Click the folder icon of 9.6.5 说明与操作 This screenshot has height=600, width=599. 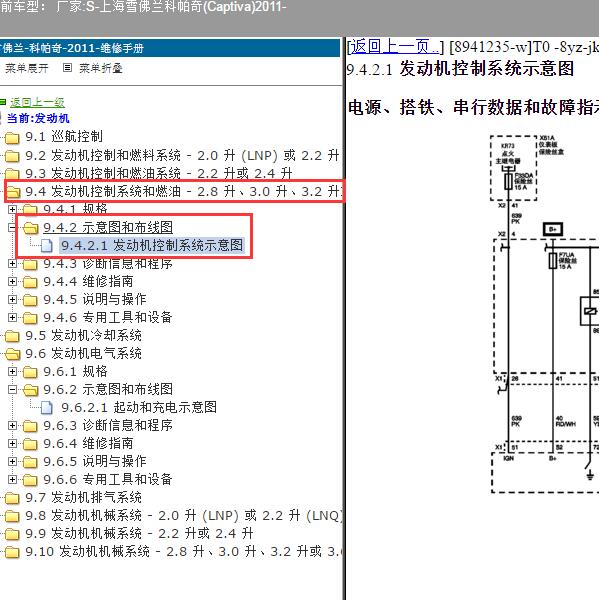click(x=30, y=462)
